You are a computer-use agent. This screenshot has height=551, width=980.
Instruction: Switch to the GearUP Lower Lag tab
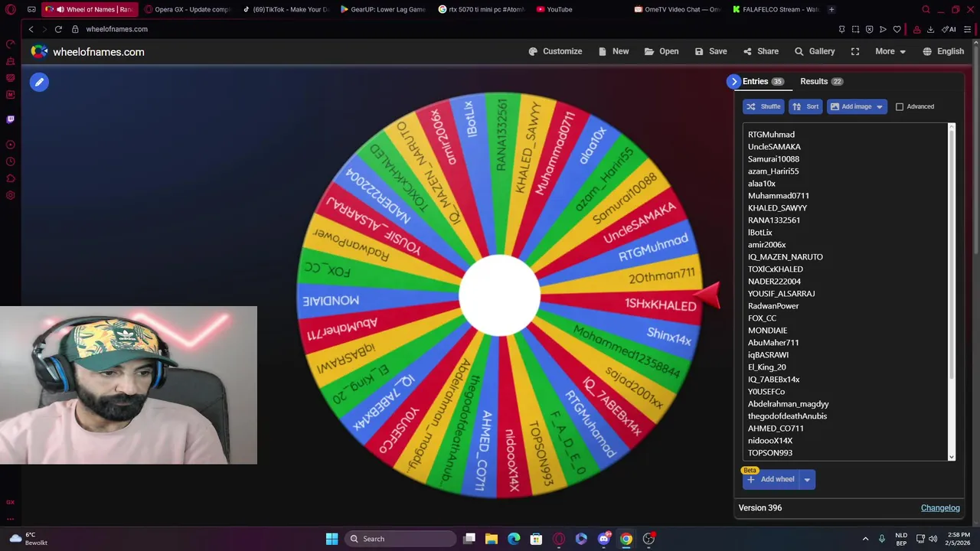[x=383, y=9]
